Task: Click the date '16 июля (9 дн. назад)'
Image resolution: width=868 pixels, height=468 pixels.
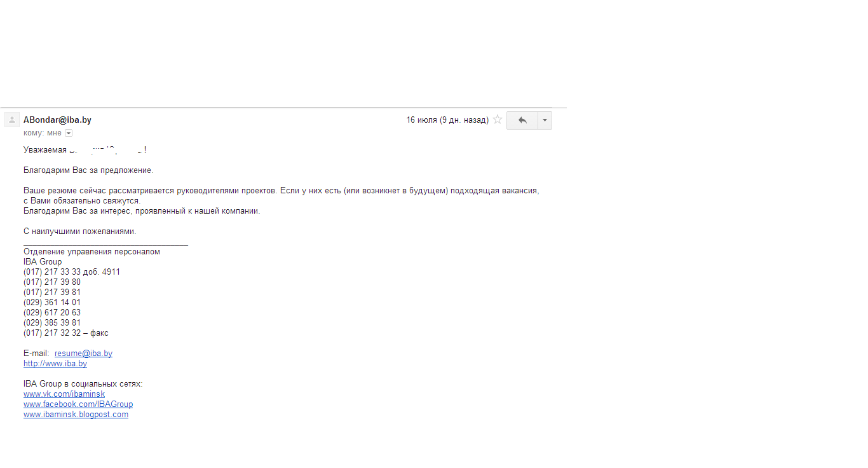Action: point(447,120)
